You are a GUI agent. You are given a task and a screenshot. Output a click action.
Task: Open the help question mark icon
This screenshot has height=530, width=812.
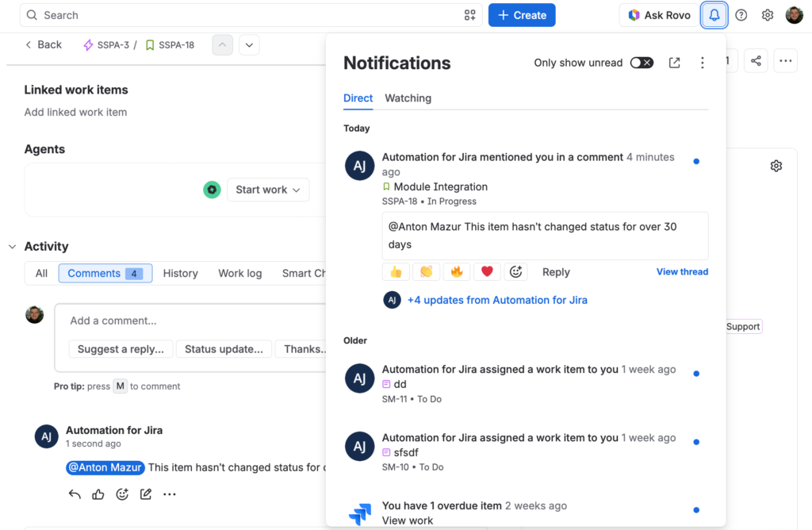point(741,15)
